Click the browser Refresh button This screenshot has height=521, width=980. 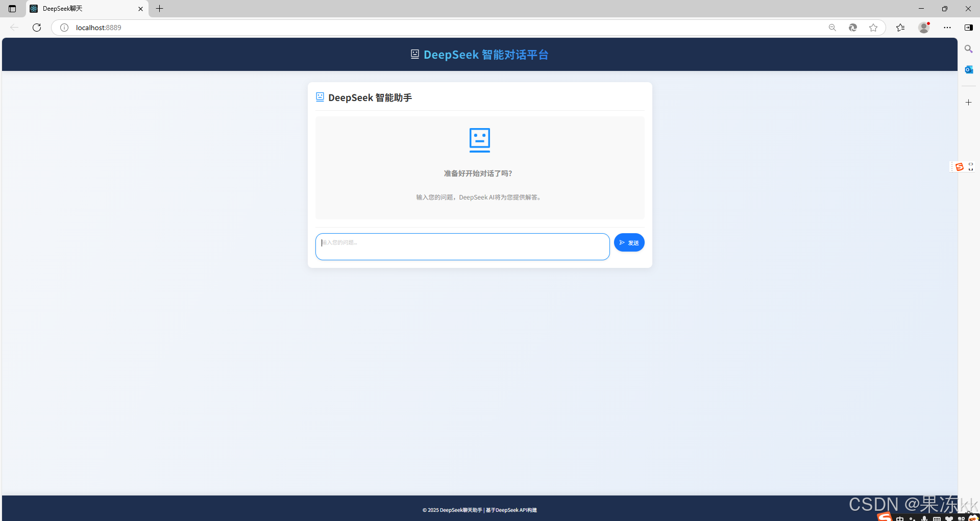[x=37, y=28]
